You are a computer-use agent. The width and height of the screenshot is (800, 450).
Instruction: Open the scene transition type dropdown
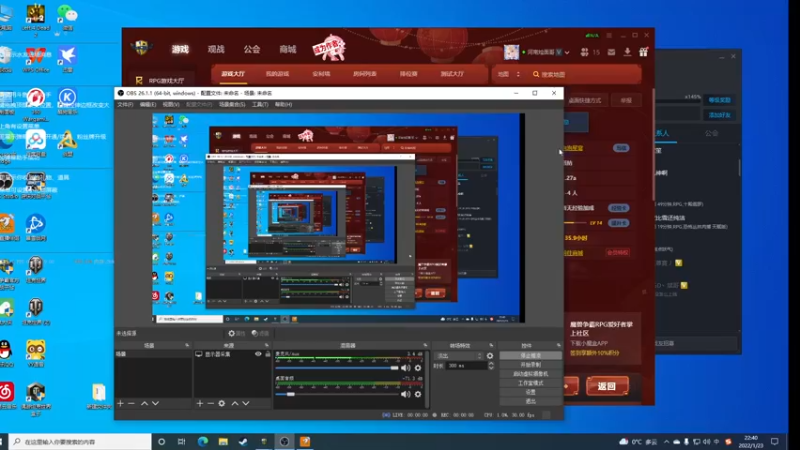coord(458,356)
